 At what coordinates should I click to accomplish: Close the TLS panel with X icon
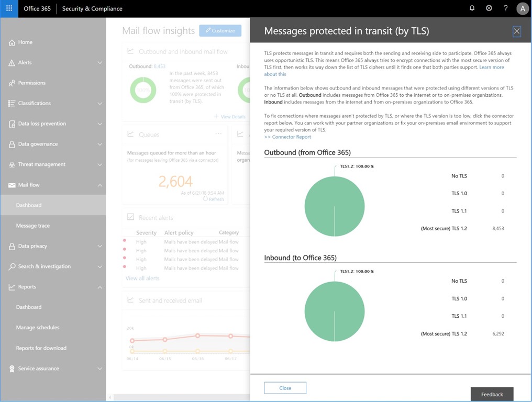[516, 31]
